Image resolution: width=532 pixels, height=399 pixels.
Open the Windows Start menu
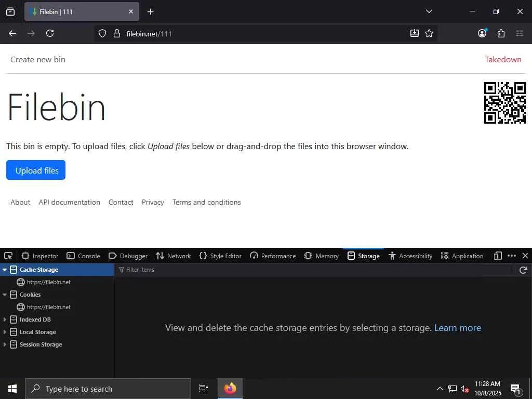12,389
